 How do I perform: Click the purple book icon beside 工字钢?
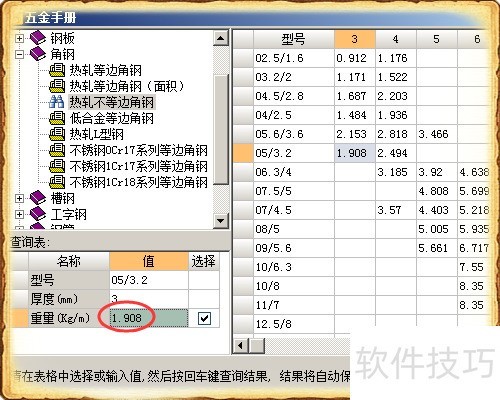(x=38, y=214)
